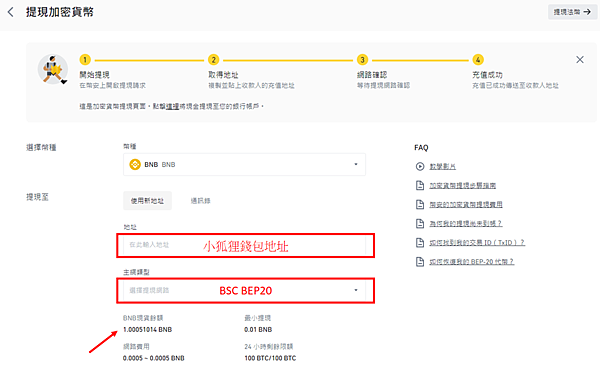Click the play icon next to 教學影片

(x=420, y=166)
